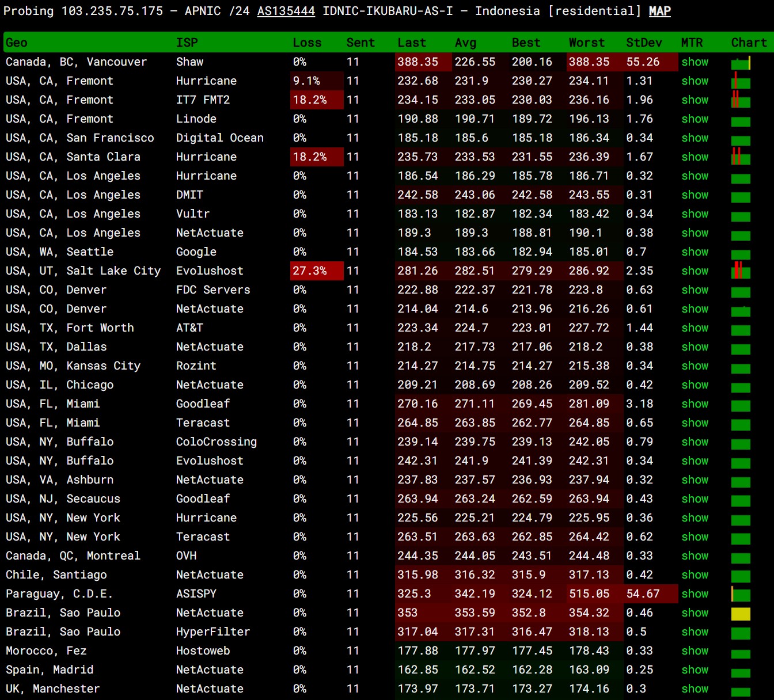The height and width of the screenshot is (700, 774).
Task: Show MTR for Spain, Madrid NetActuate
Action: click(695, 669)
